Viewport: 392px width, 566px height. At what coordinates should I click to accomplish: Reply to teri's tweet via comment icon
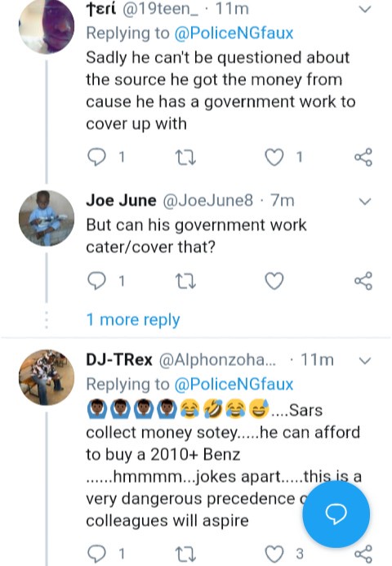pos(96,158)
